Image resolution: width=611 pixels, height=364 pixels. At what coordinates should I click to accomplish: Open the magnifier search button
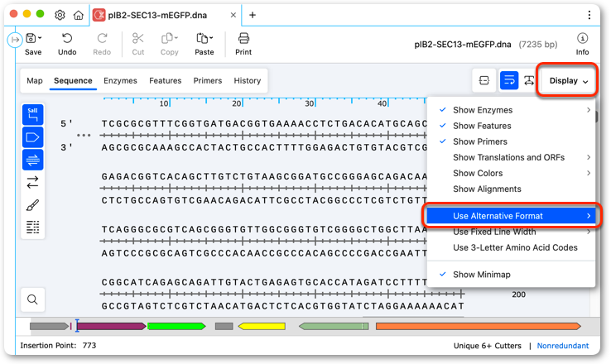pos(33,299)
